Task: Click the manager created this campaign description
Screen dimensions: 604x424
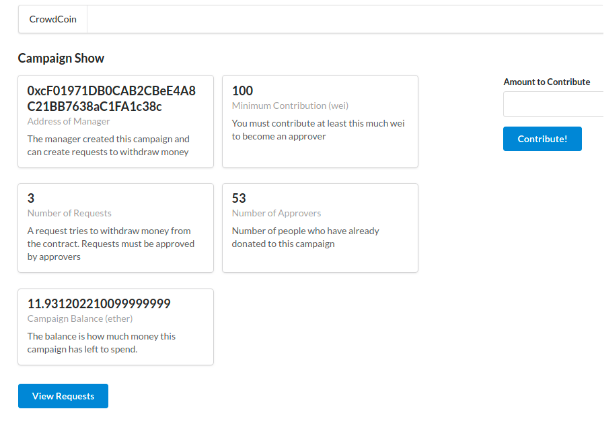Action: [x=108, y=146]
